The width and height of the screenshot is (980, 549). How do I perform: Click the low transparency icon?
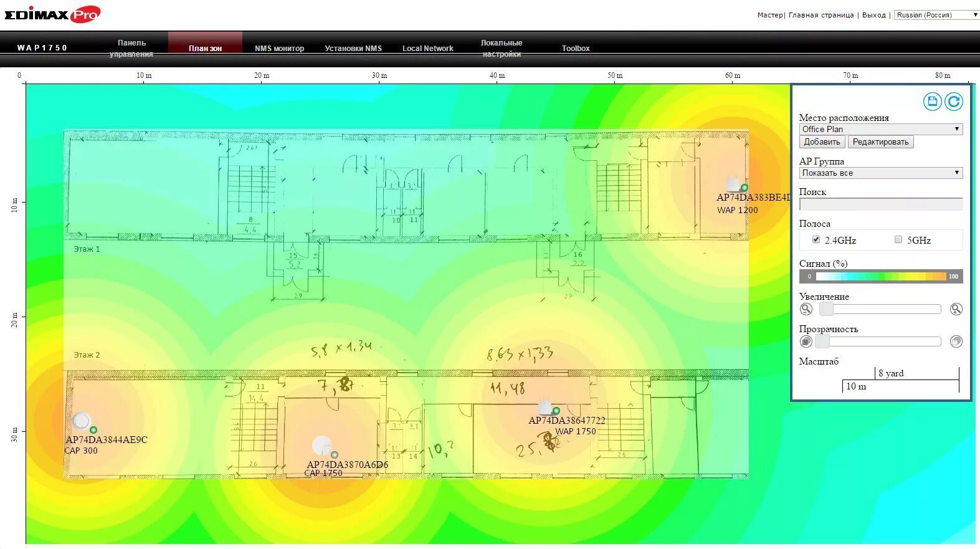click(806, 341)
